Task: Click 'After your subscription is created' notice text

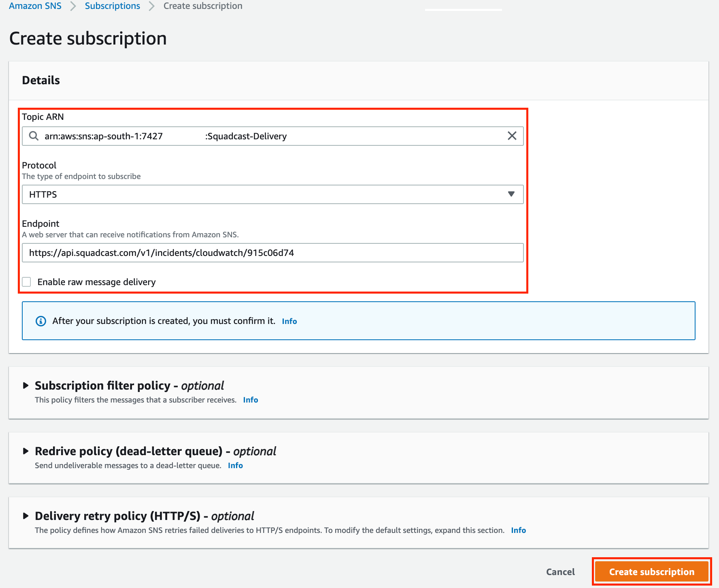Action: click(164, 321)
